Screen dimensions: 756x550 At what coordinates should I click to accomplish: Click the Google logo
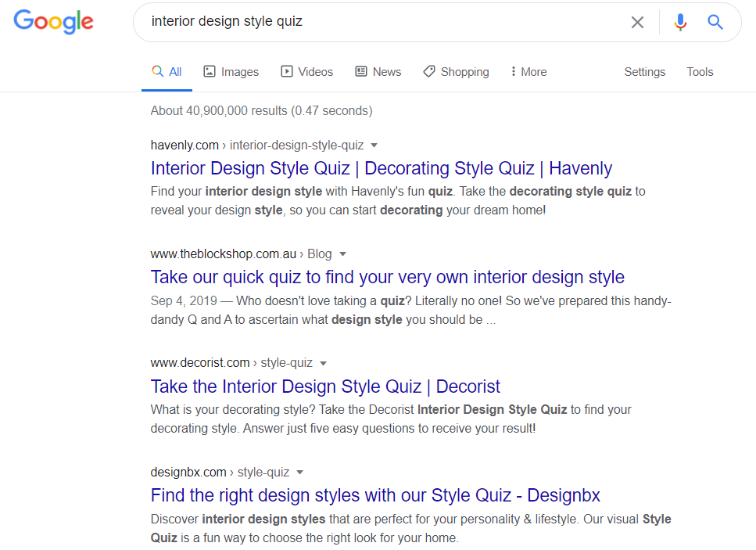tap(53, 22)
